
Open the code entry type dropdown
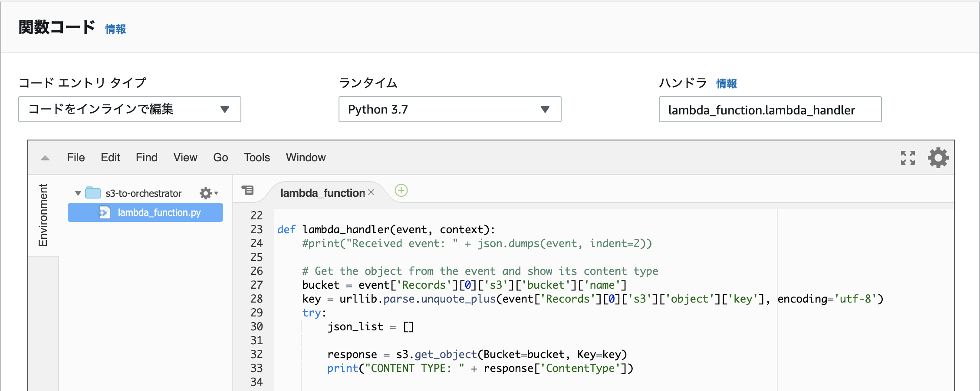[130, 109]
